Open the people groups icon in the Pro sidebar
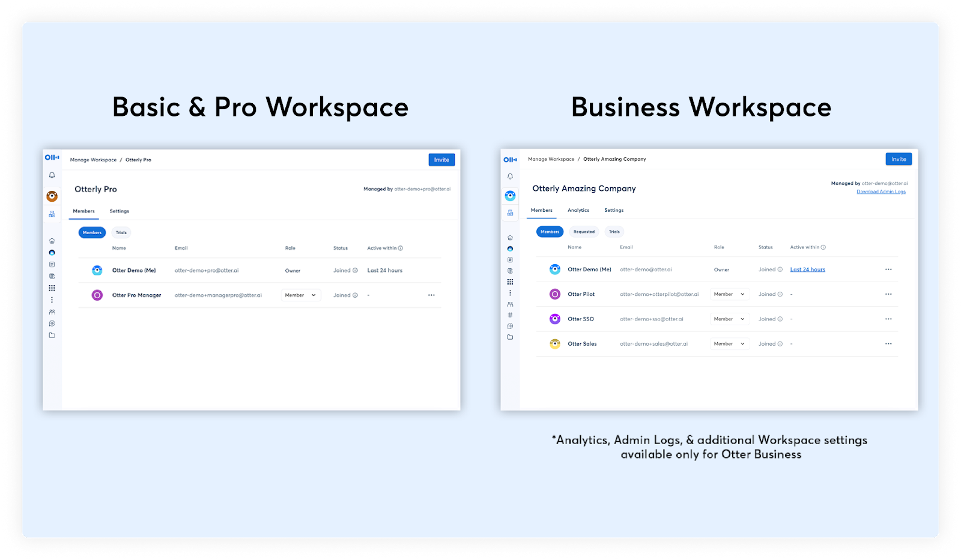 tap(52, 312)
